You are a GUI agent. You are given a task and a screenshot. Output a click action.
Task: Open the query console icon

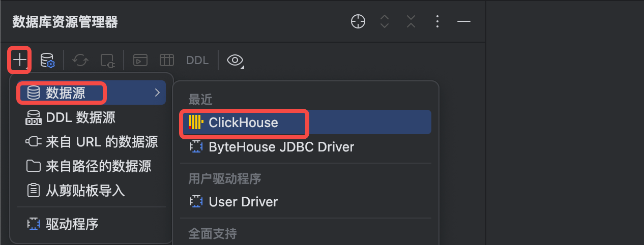coord(140,60)
